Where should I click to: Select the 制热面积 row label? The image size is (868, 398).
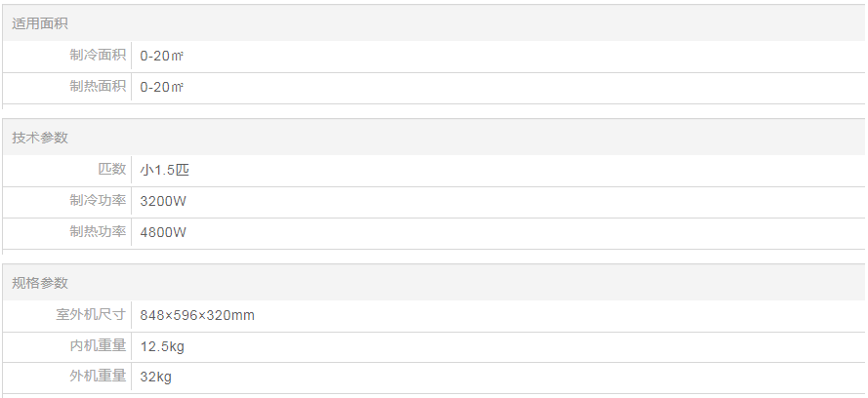click(98, 87)
